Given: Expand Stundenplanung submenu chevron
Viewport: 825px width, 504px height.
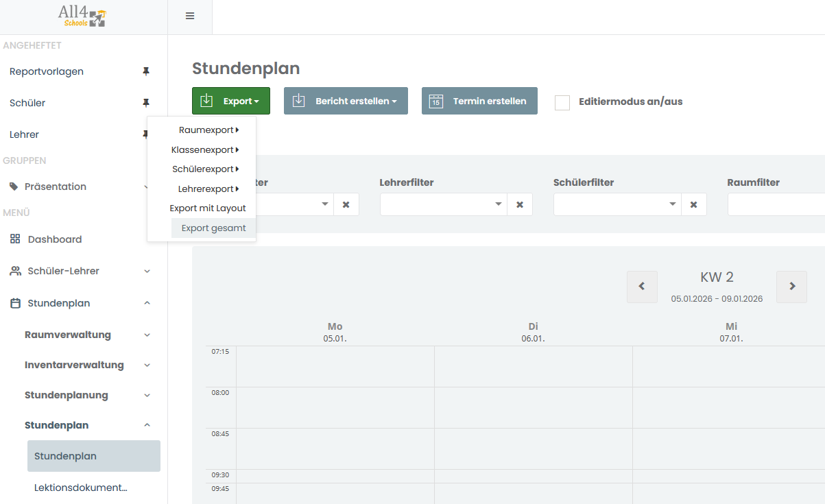Looking at the screenshot, I should [x=147, y=395].
